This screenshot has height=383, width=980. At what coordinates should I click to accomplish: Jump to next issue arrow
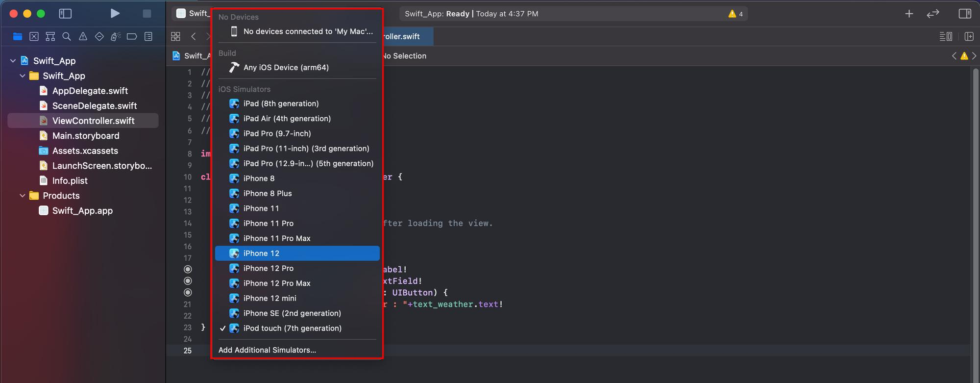coord(974,56)
